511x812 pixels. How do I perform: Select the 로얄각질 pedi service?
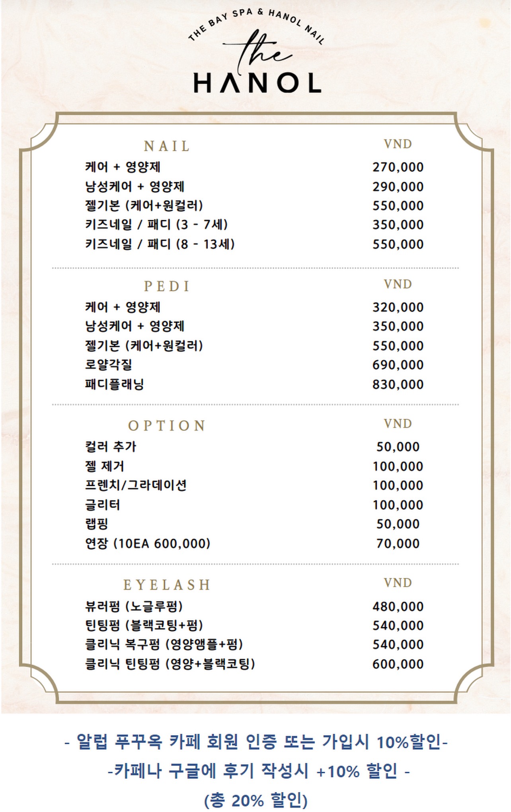click(254, 365)
